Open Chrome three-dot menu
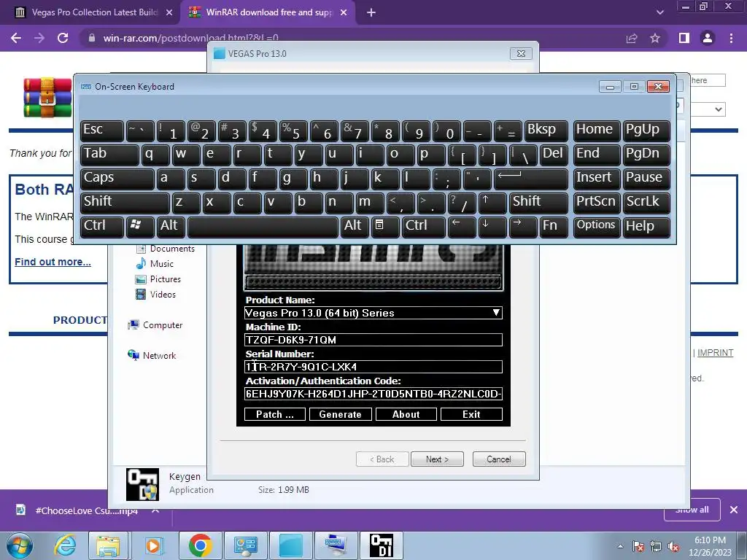The width and height of the screenshot is (747, 560). (x=731, y=38)
